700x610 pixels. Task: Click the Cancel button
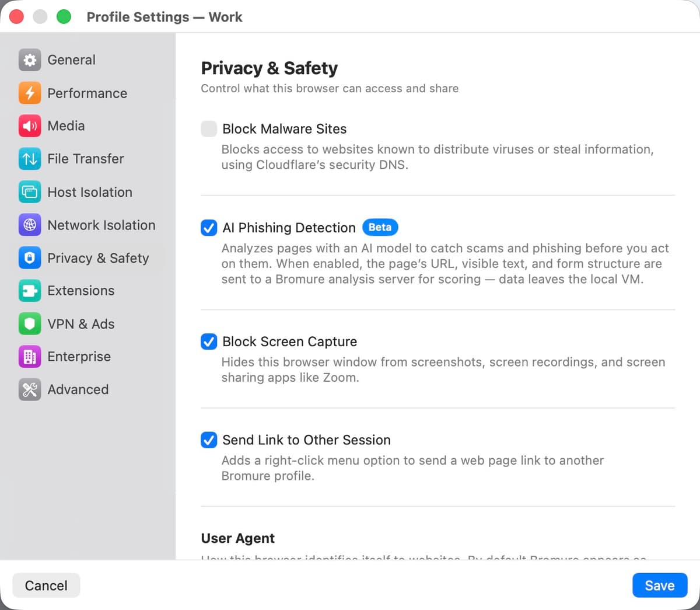tap(46, 585)
